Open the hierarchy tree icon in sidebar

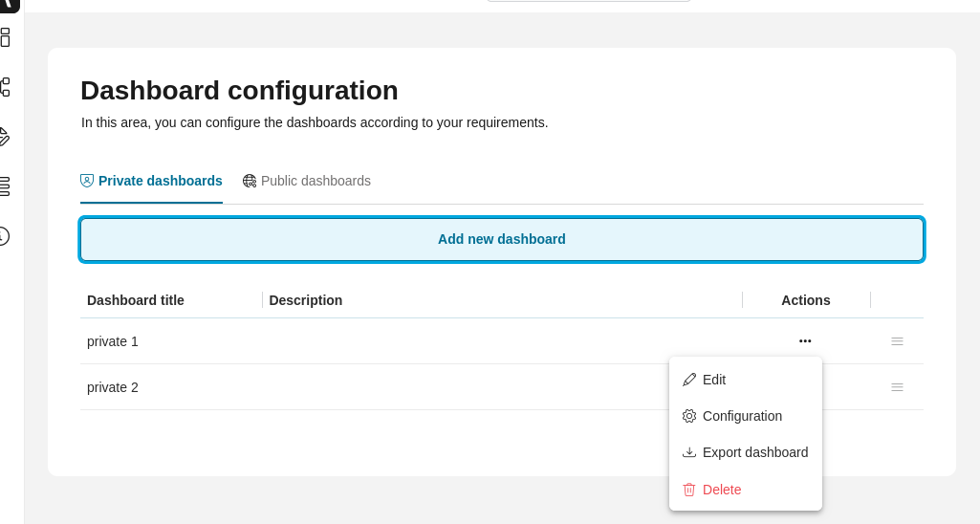tap(5, 87)
